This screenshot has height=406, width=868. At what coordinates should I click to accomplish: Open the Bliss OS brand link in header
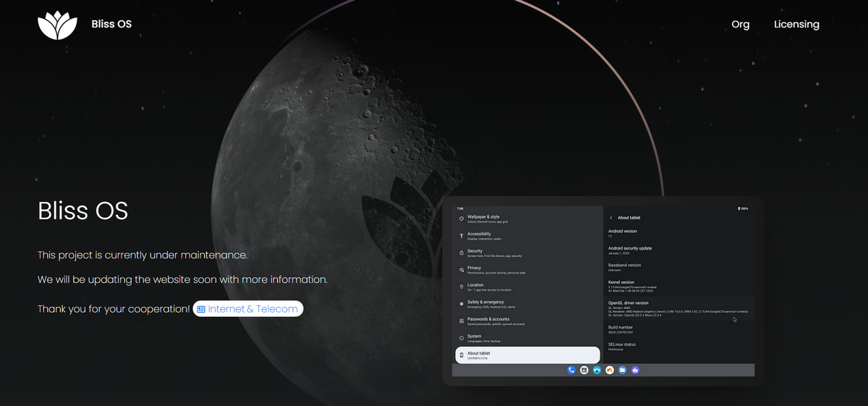point(111,24)
